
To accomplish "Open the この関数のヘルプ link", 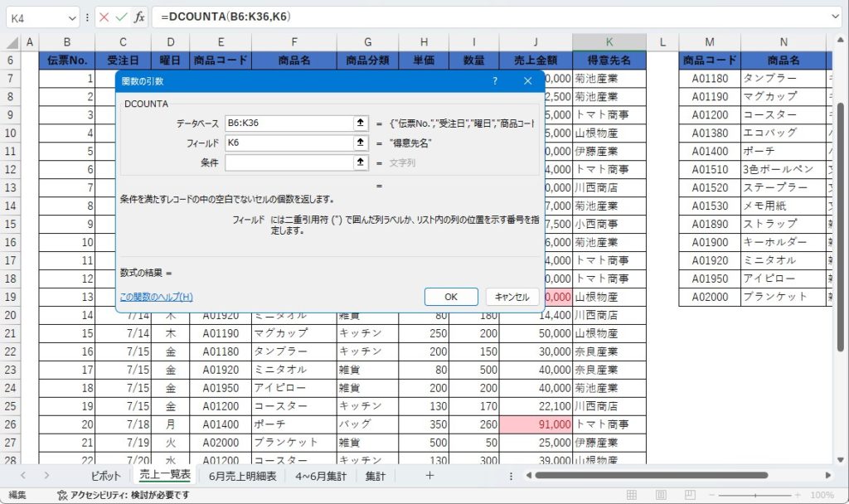I will [x=156, y=297].
